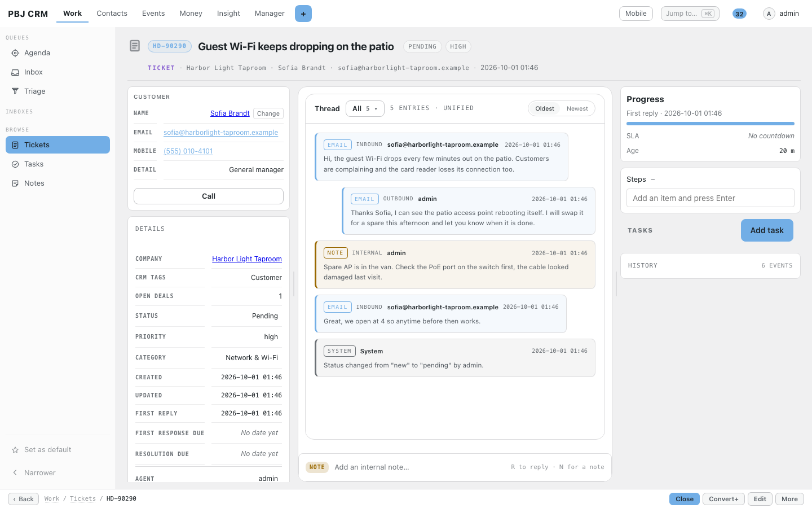Close the ticket with Close button

point(685,499)
